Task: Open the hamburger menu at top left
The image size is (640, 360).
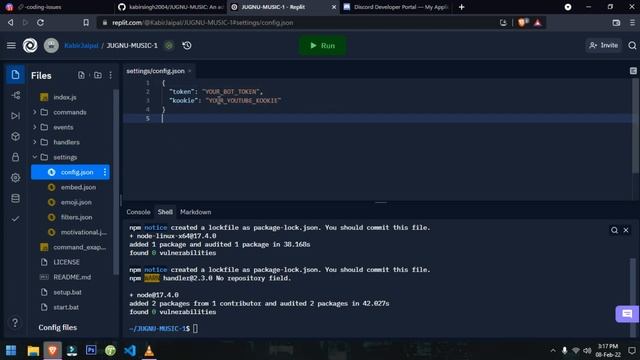Action: 11,45
